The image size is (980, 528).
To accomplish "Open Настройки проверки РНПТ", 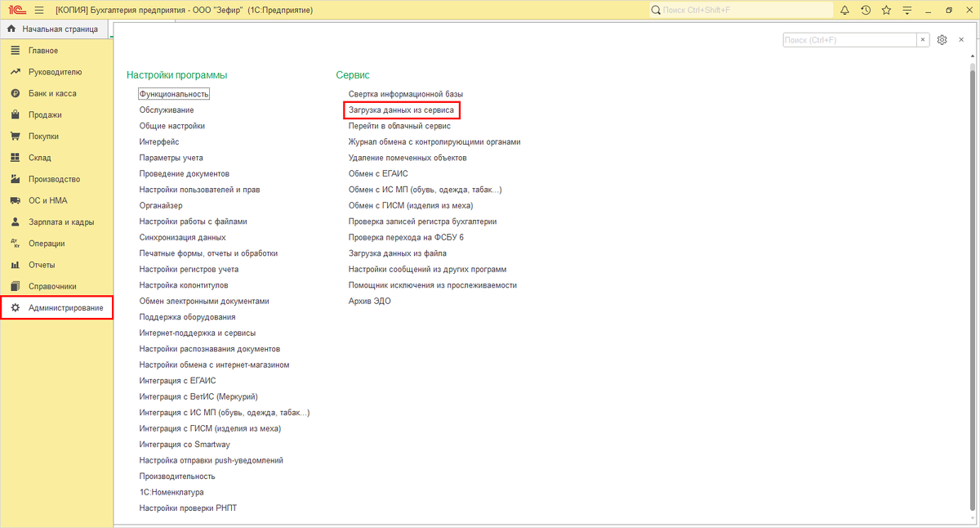I will (188, 508).
